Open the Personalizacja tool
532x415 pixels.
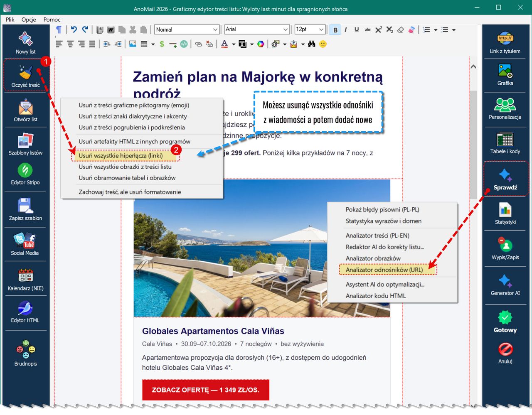505,108
